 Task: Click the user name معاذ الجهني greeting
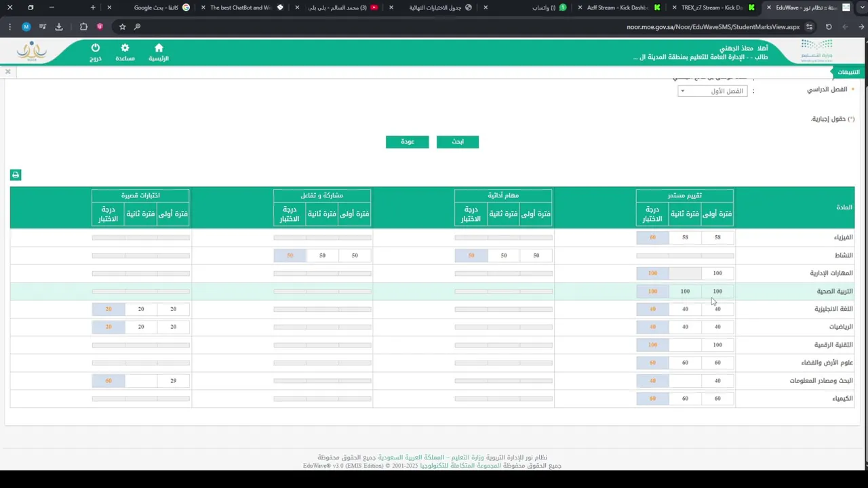click(x=744, y=48)
